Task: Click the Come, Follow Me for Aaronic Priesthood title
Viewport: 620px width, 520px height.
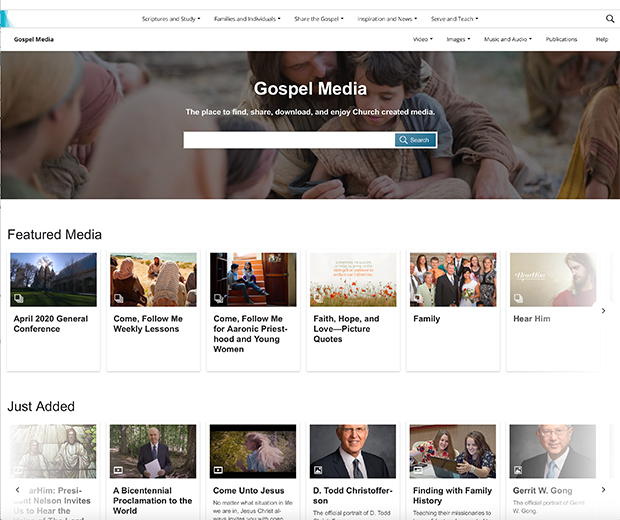Action: [x=250, y=334]
